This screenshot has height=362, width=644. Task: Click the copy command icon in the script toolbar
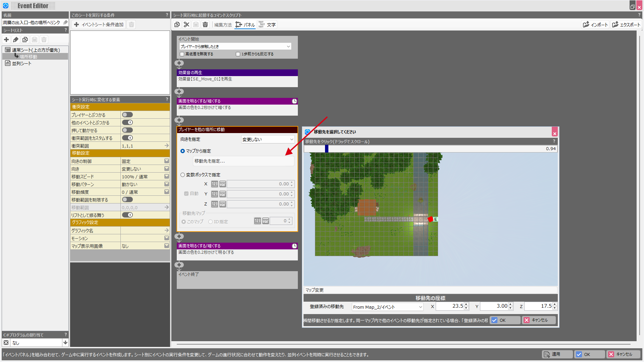[177, 24]
